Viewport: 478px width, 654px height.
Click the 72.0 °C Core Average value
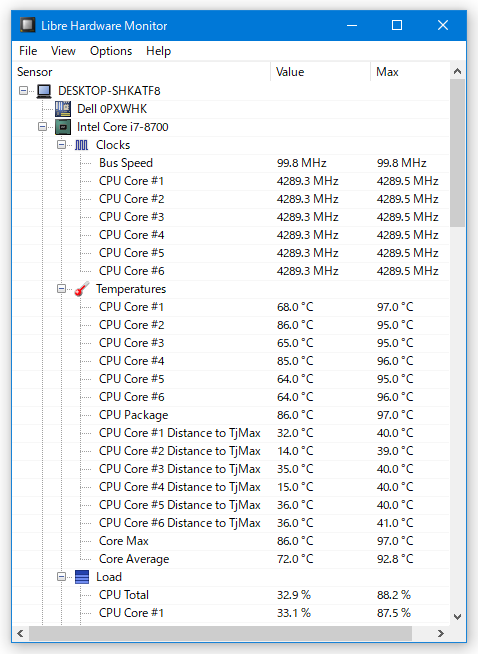pyautogui.click(x=295, y=559)
